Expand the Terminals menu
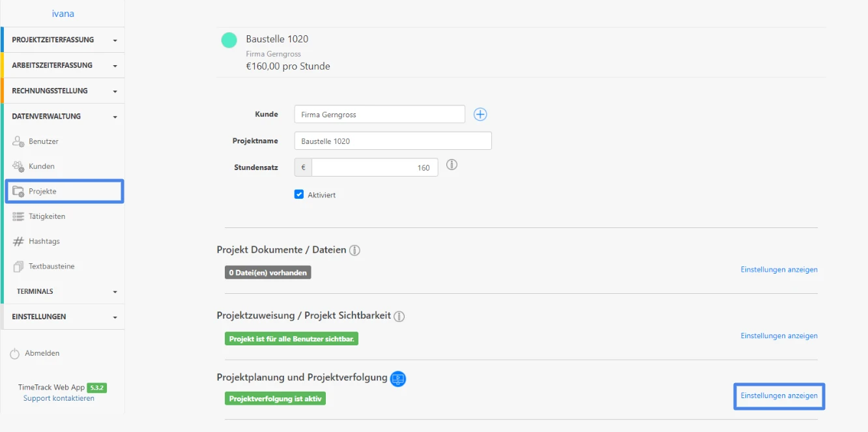Image resolution: width=868 pixels, height=432 pixels. coord(62,291)
